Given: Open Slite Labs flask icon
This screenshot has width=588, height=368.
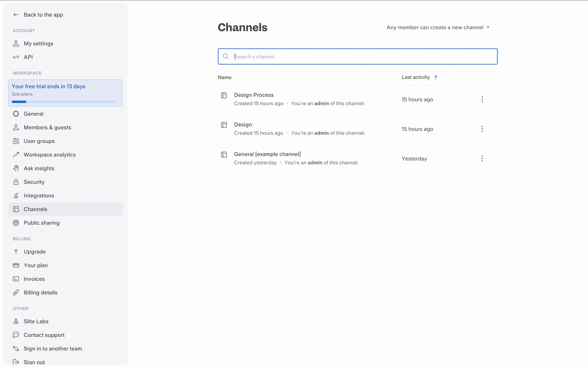Looking at the screenshot, I should coord(16,321).
